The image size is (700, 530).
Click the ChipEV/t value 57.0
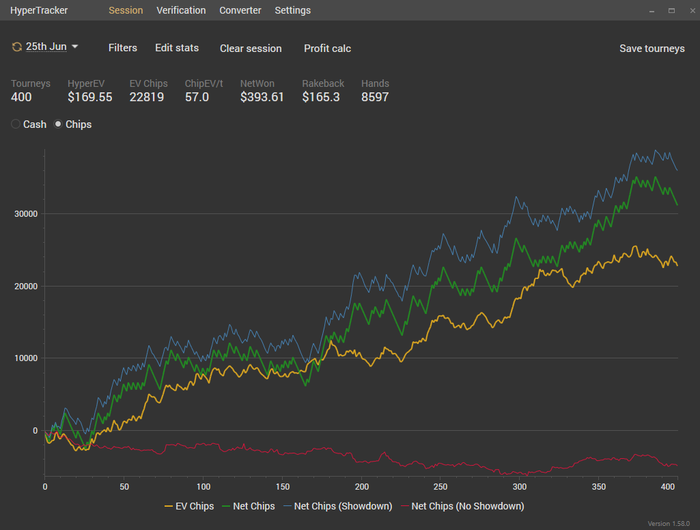coord(197,97)
